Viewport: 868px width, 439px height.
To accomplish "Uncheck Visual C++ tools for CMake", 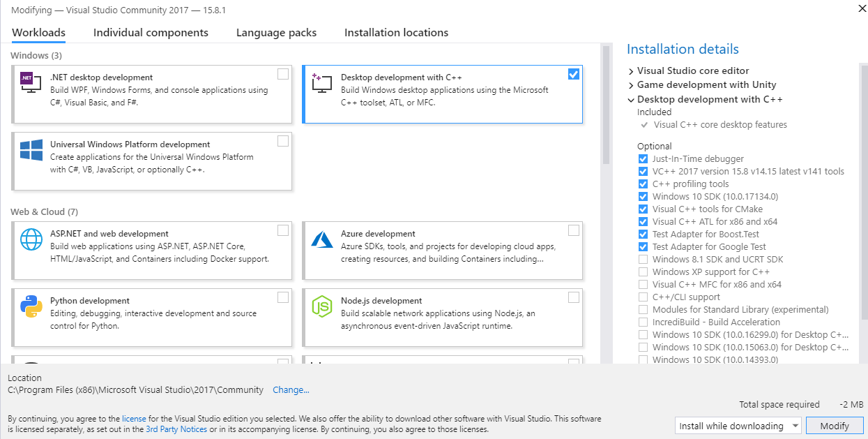I will point(643,209).
